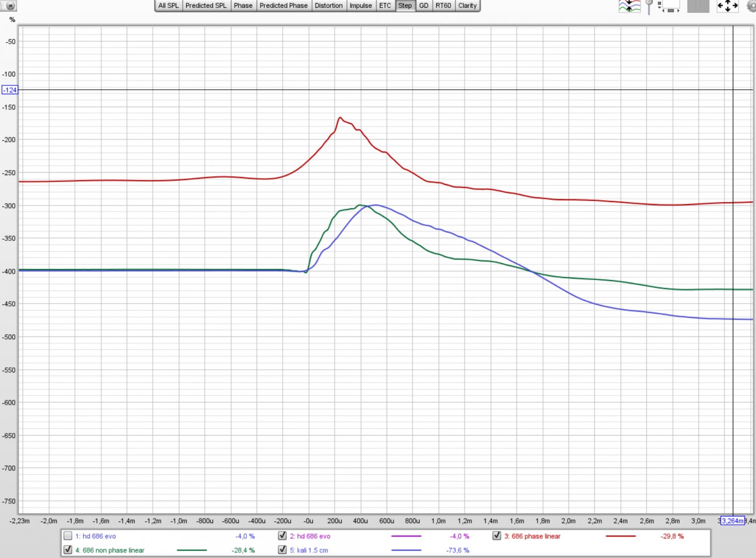Viewport: 756px width, 558px height.
Task: Open the GD tab
Action: pyautogui.click(x=424, y=6)
